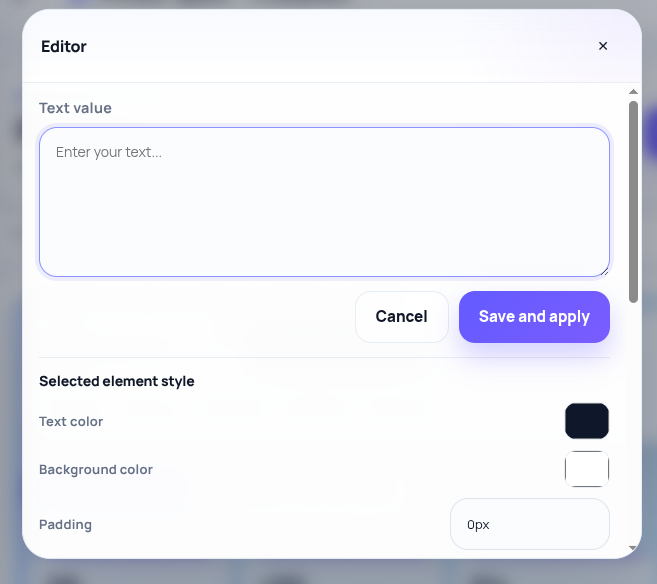The height and width of the screenshot is (584, 657).
Task: Click the vertical scrollbar thumb
Action: [633, 202]
